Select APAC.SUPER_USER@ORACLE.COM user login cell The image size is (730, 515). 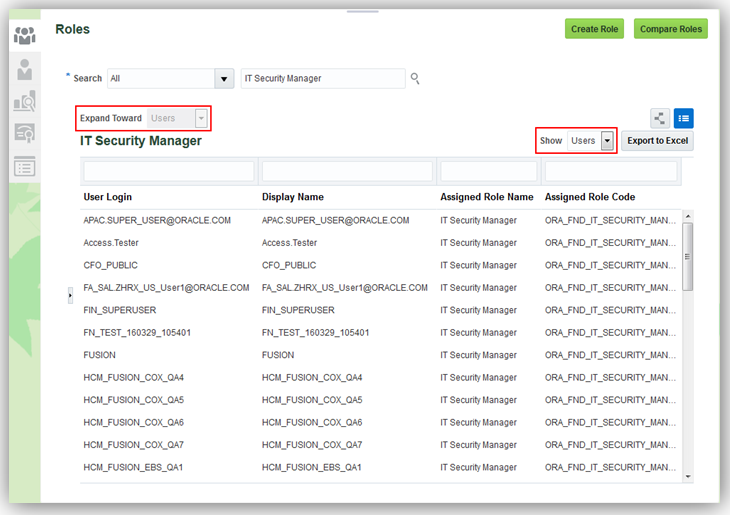click(x=157, y=220)
